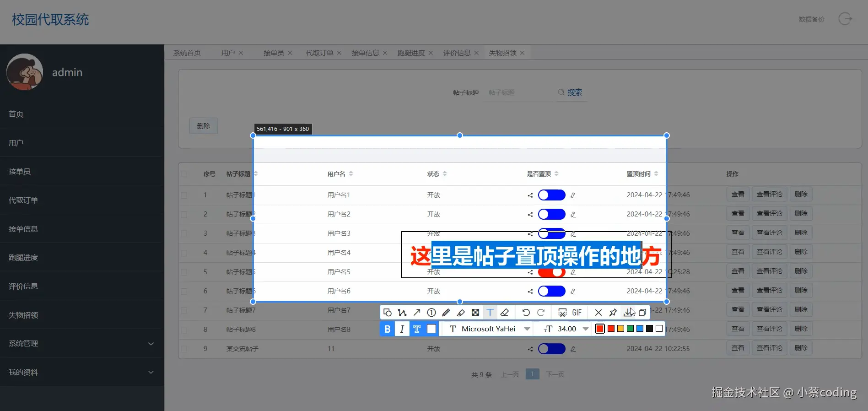Pick the green color swatch
Image resolution: width=868 pixels, height=411 pixels.
(x=630, y=329)
